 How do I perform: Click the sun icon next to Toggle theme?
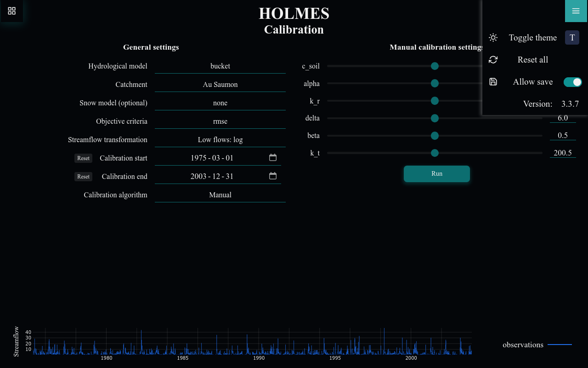[493, 38]
